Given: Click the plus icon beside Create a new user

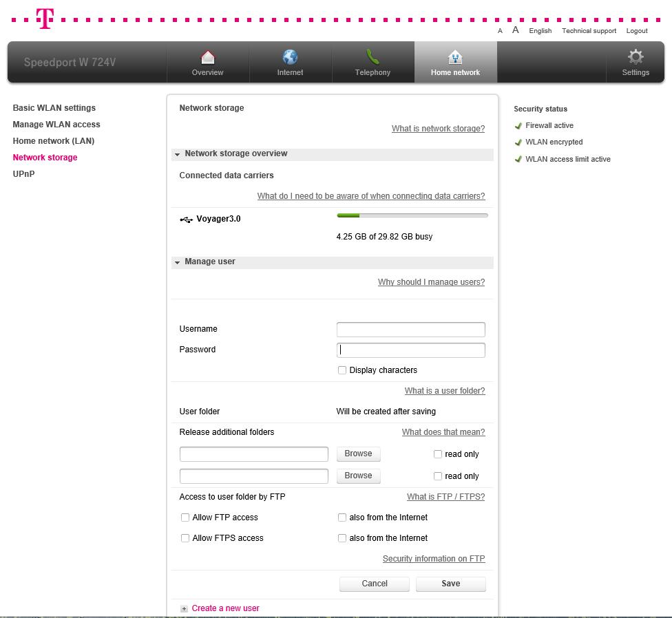Looking at the screenshot, I should (x=184, y=608).
